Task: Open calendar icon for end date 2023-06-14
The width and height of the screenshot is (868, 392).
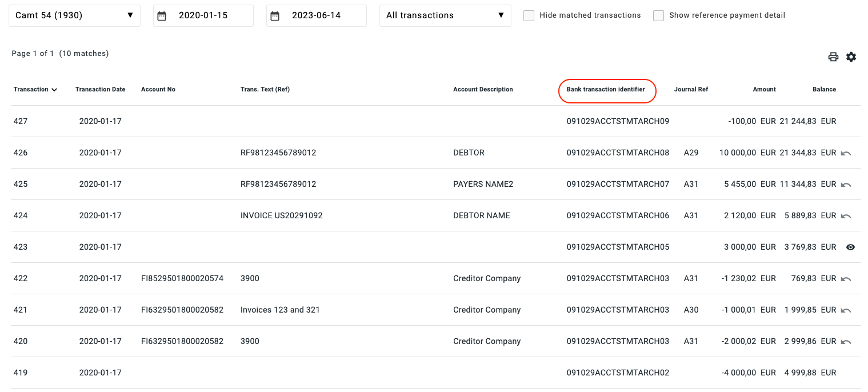Action: click(275, 16)
